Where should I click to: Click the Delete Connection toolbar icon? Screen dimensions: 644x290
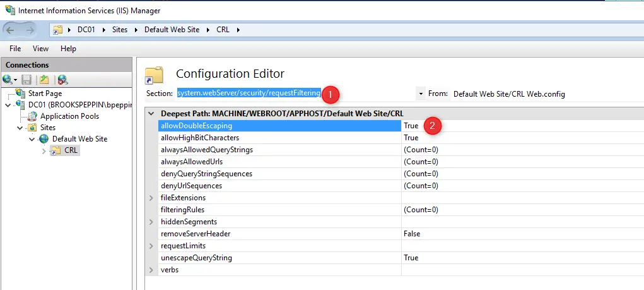(62, 80)
